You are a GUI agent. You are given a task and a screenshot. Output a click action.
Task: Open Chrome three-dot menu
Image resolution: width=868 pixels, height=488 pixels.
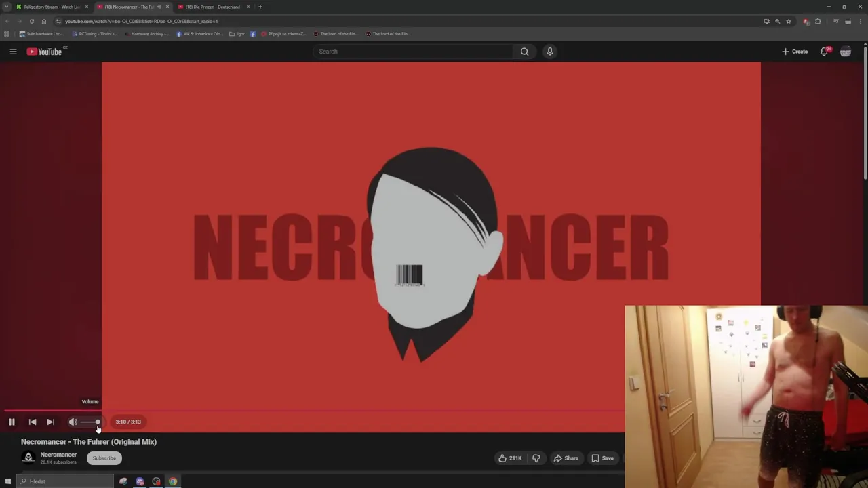point(860,21)
